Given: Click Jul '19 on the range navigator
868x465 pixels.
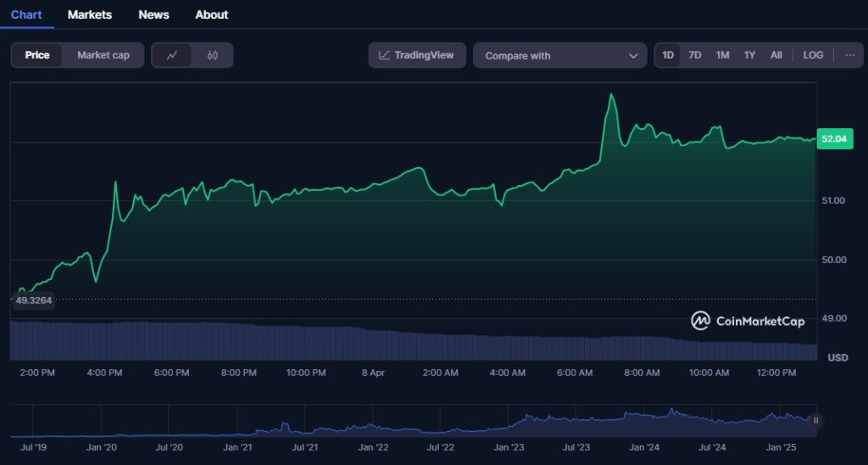Looking at the screenshot, I should coord(33,447).
